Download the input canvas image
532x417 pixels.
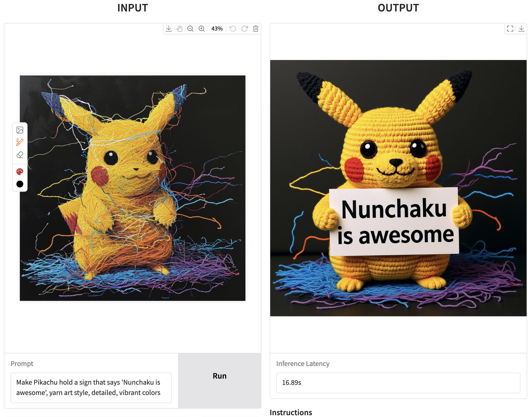169,29
